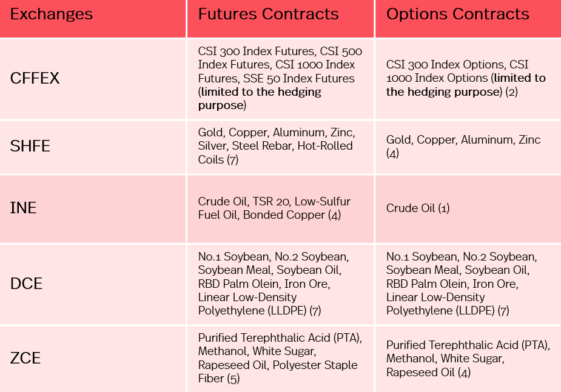Click ZCE options cell ending Rapeseed Oil (4)
The width and height of the screenshot is (561, 392).
tap(468, 358)
